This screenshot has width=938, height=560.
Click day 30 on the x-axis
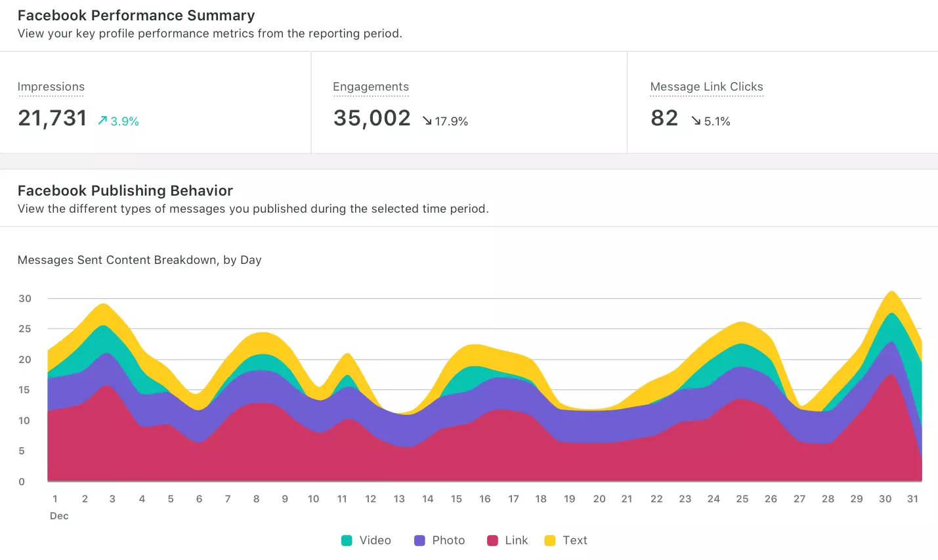[x=885, y=499]
